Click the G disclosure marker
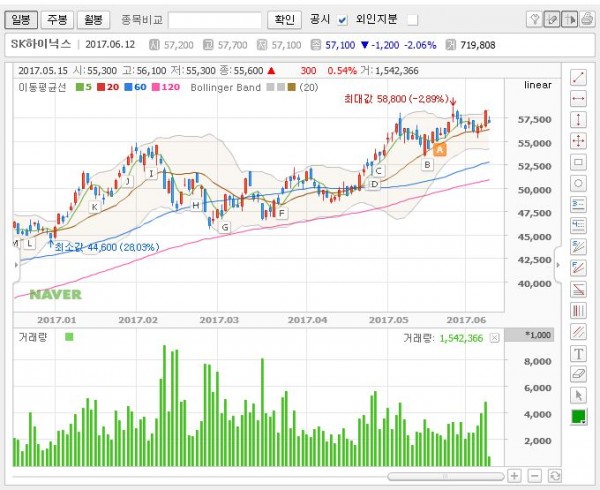The height and width of the screenshot is (490, 600). [225, 227]
